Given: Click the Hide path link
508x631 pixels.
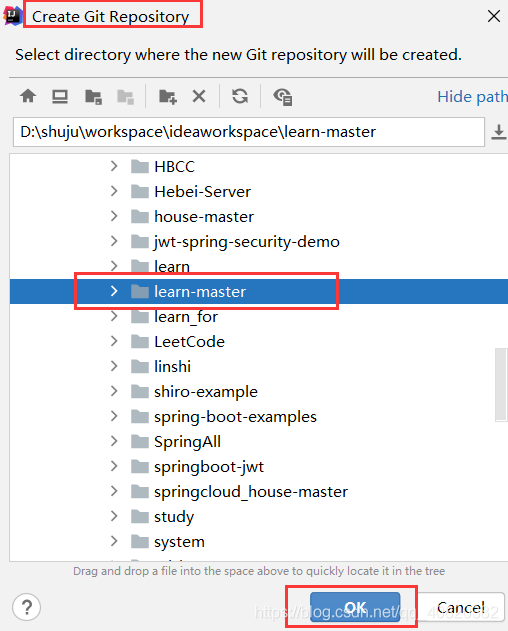Looking at the screenshot, I should coord(472,97).
